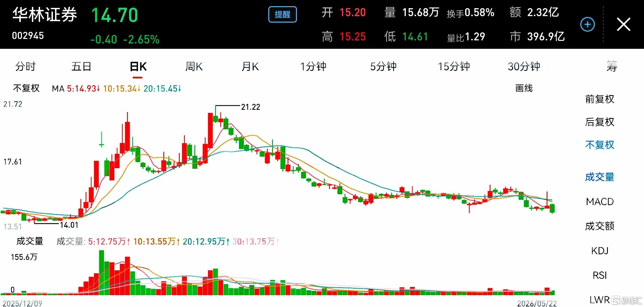Close the stock chart view
The width and height of the screenshot is (644, 307).
[623, 24]
